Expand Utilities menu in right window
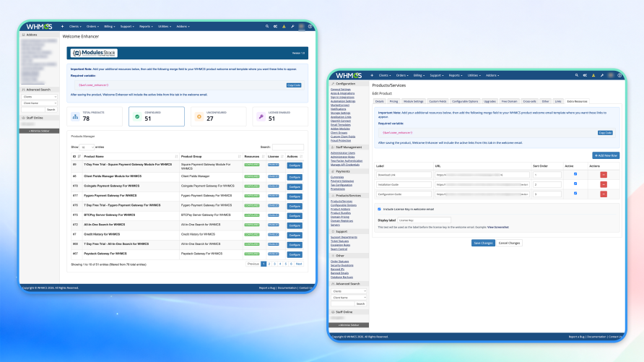 pyautogui.click(x=474, y=75)
